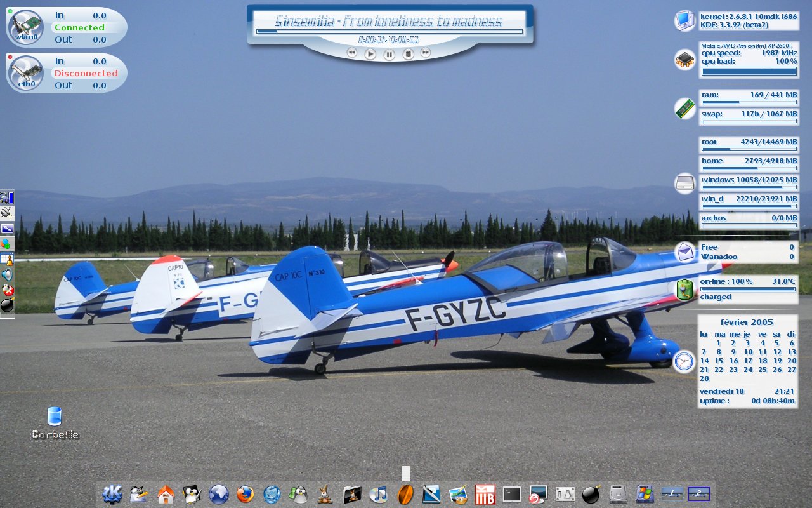This screenshot has height=508, width=812.
Task: Open the Corbeille trash icon
Action: coord(55,417)
